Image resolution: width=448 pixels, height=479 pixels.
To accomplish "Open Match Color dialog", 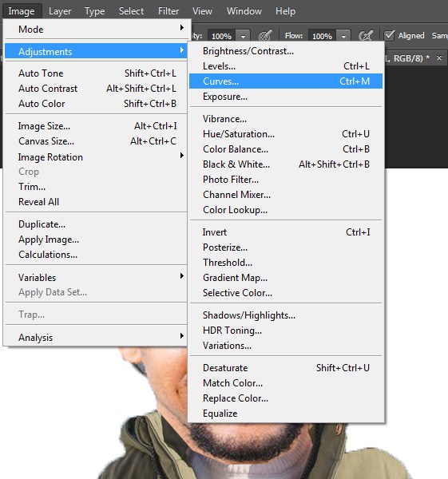I will coord(286,383).
